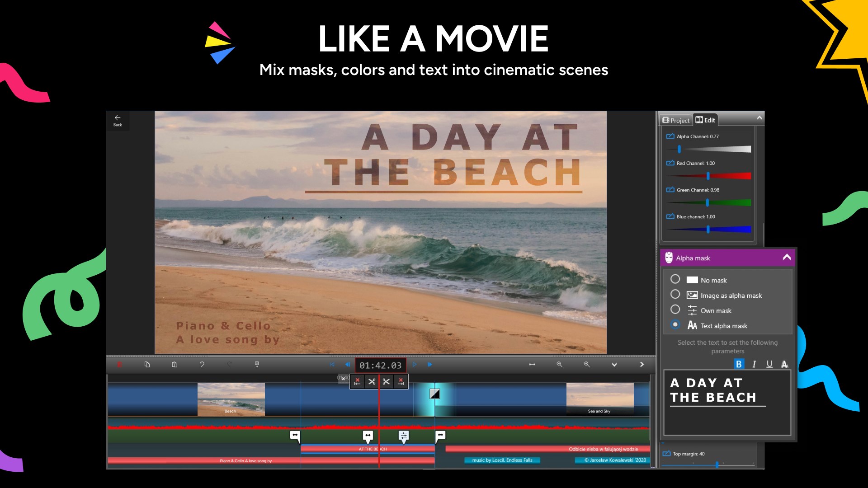The height and width of the screenshot is (488, 868).
Task: Switch to the Project tab
Action: tap(676, 120)
